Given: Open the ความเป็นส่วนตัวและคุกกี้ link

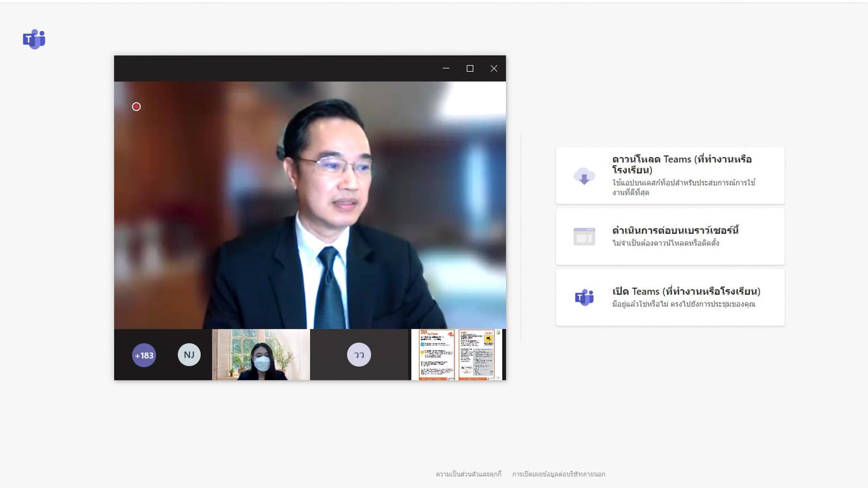Looking at the screenshot, I should (x=469, y=474).
